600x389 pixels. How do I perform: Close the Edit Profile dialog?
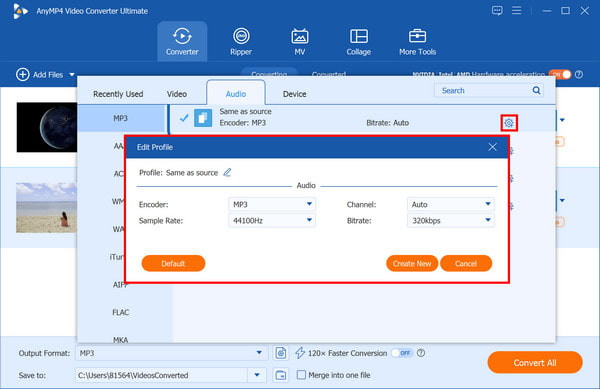(x=492, y=147)
